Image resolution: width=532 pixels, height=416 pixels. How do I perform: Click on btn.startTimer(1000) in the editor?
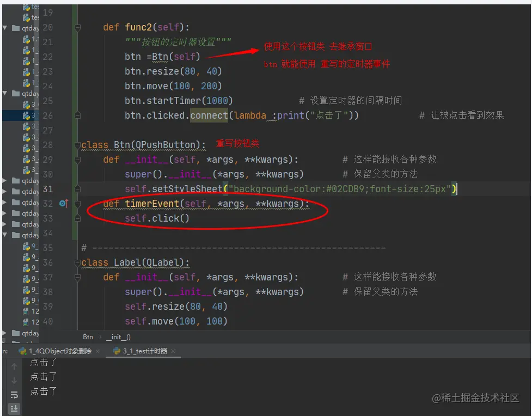point(179,101)
